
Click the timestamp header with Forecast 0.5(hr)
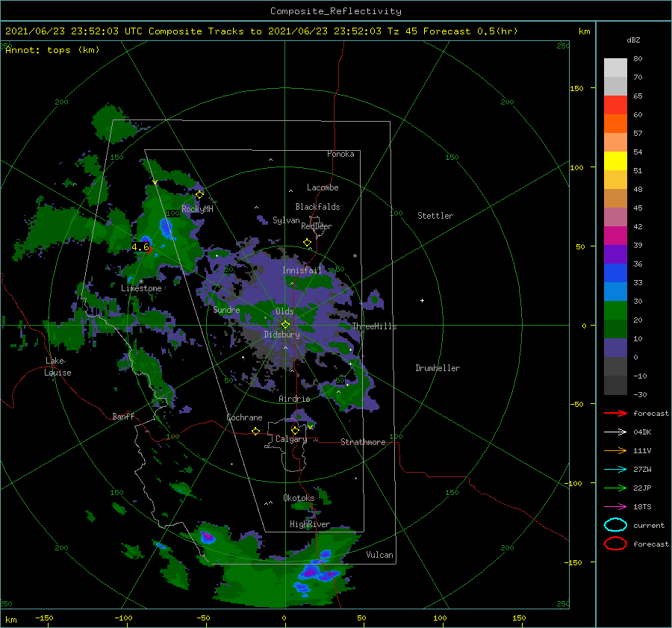pyautogui.click(x=261, y=31)
